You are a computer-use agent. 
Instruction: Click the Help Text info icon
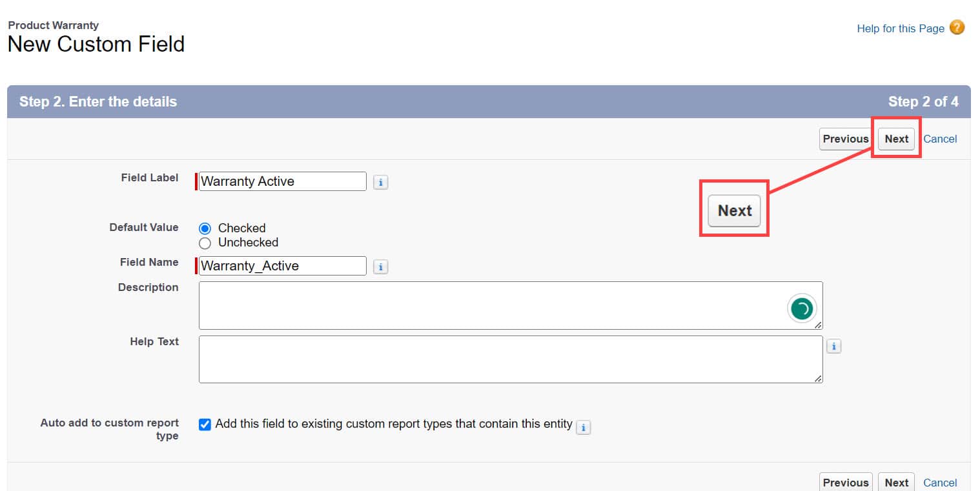coord(833,346)
